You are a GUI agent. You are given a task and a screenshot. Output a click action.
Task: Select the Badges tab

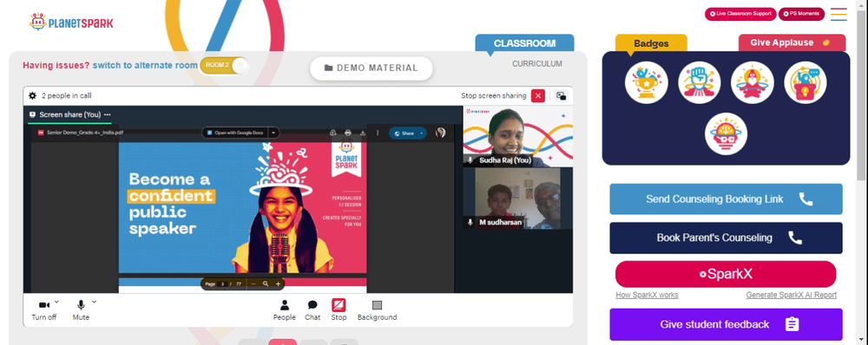651,43
